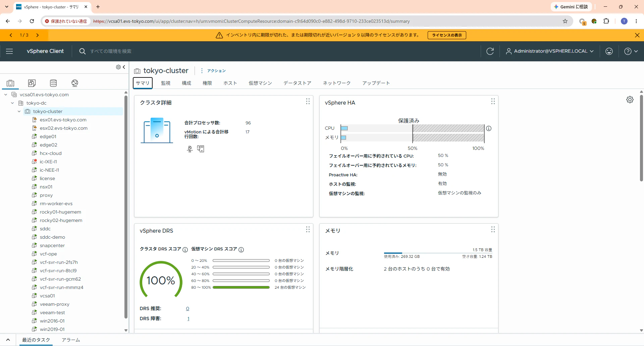The image size is (644, 346).
Task: Click the memory usage bar
Action: pos(438,253)
